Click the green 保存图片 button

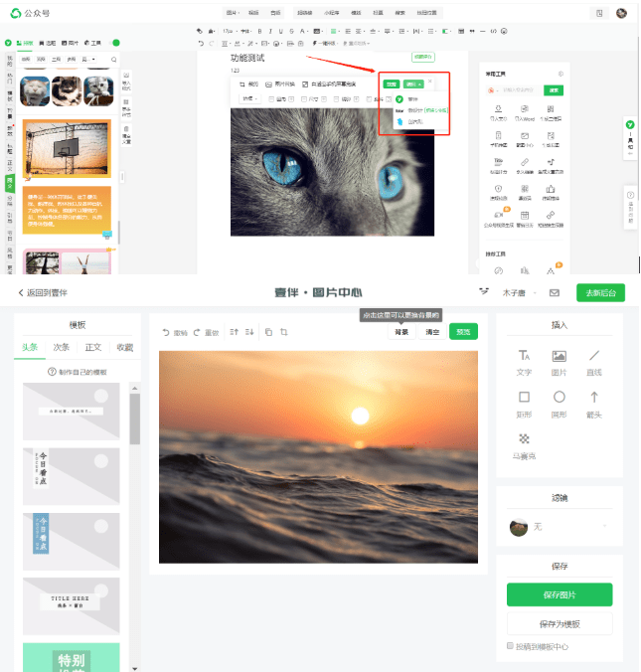560,594
